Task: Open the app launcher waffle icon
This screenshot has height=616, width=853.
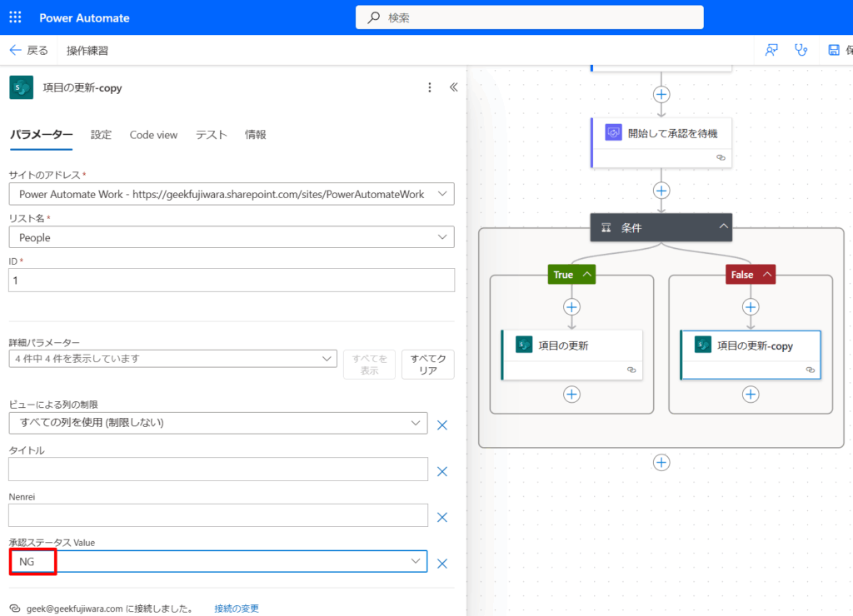Action: 15,17
